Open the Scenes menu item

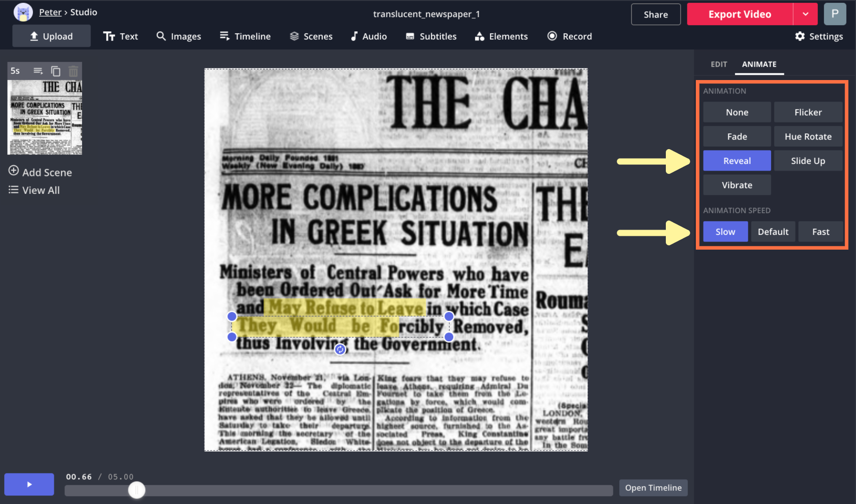coord(311,36)
